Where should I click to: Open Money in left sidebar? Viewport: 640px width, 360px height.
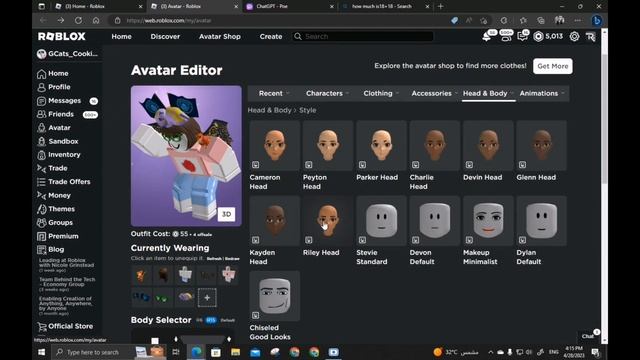pos(54,196)
